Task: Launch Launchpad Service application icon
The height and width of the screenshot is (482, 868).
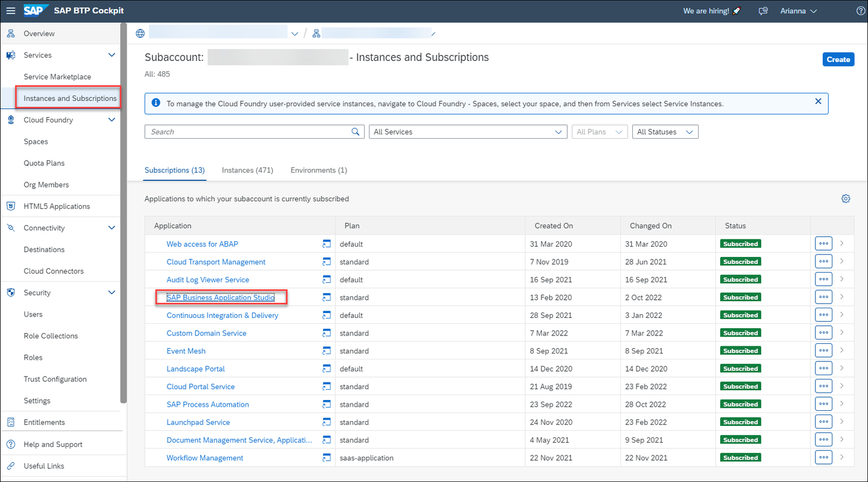Action: click(x=327, y=422)
